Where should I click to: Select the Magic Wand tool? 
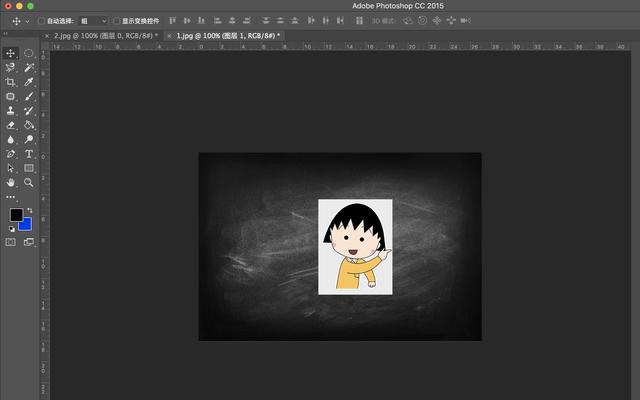point(29,67)
